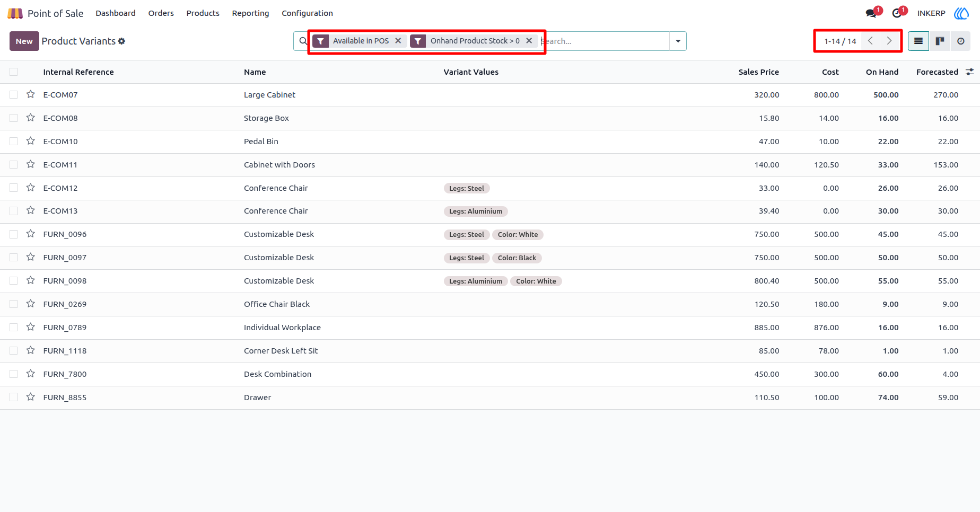Click the Point of Sale title
This screenshot has width=980, height=512.
56,13
